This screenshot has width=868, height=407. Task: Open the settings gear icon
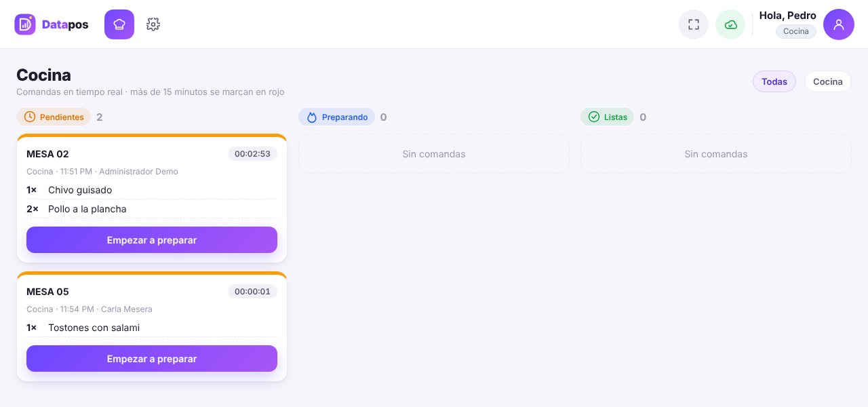coord(153,24)
